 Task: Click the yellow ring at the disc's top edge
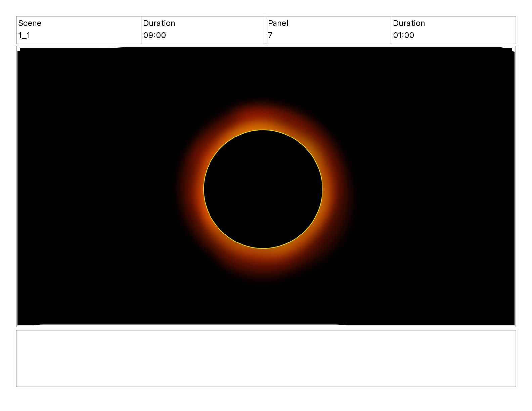coord(263,130)
